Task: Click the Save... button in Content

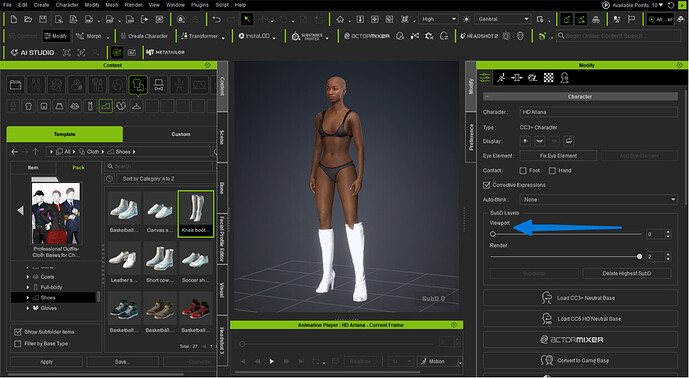Action: (x=122, y=362)
